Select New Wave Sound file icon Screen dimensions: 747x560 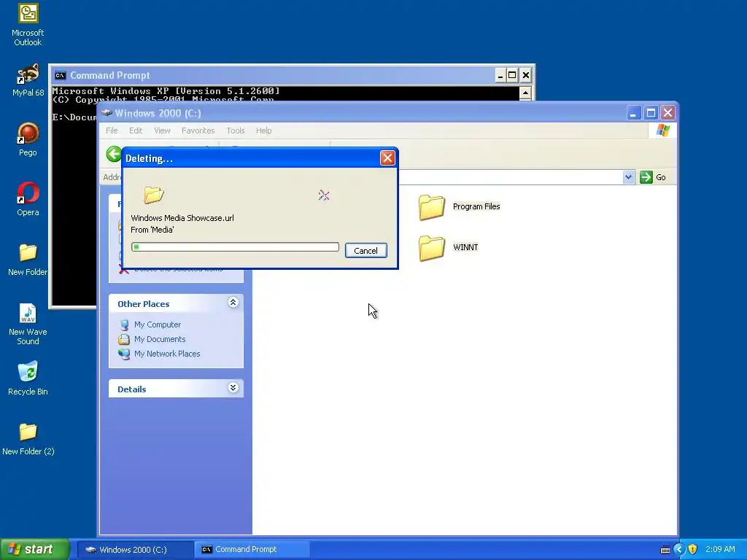(28, 313)
